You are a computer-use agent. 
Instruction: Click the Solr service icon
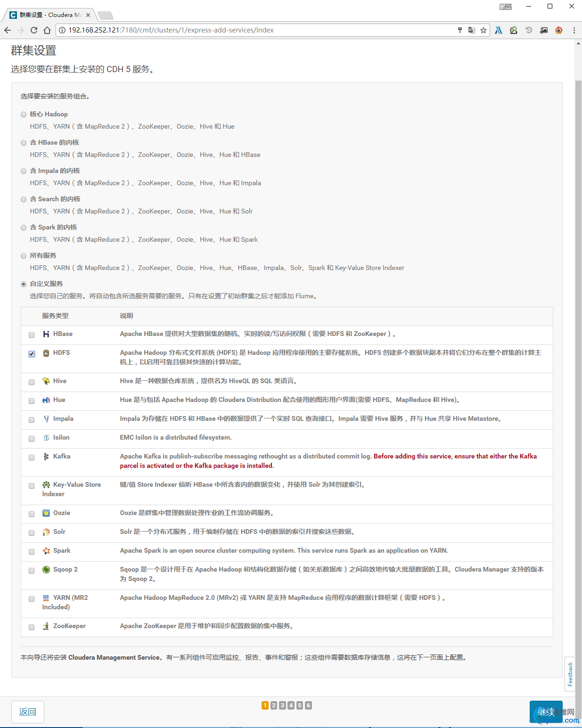click(x=46, y=532)
